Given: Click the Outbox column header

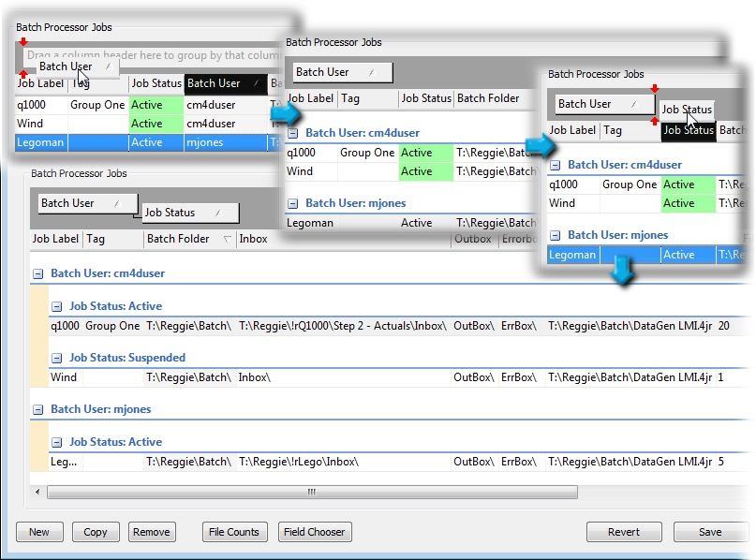Looking at the screenshot, I should pos(472,240).
